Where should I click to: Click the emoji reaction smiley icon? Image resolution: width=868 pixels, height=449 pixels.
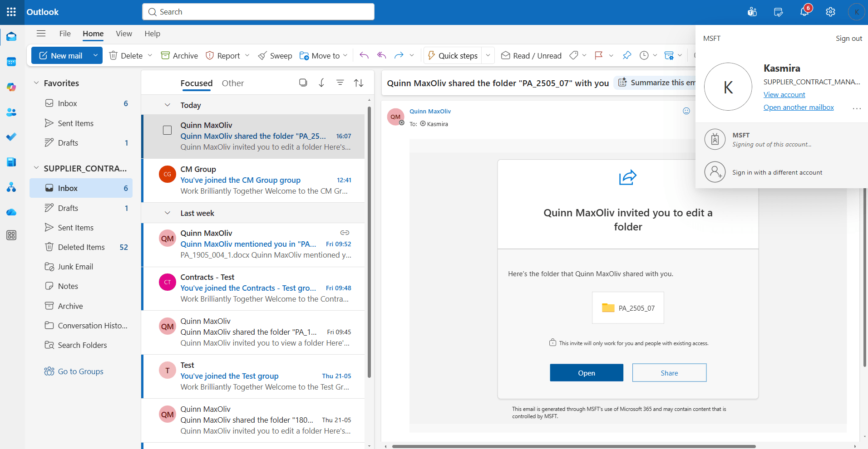click(686, 111)
